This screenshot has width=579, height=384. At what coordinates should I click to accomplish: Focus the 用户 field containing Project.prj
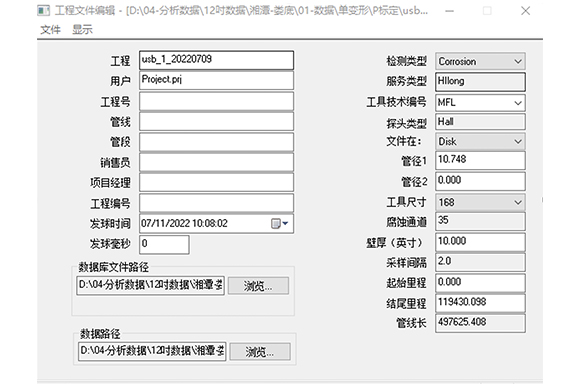(216, 80)
